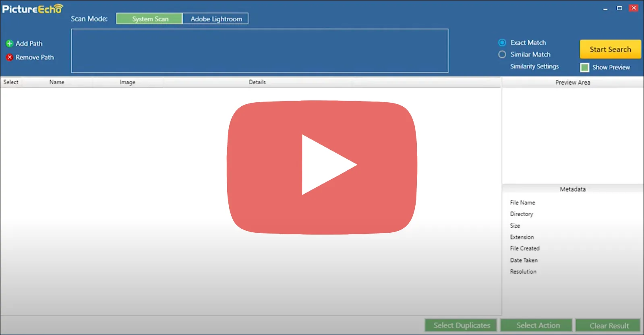Switch to Adobe Lightroom scan mode
This screenshot has width=644, height=335.
point(216,19)
